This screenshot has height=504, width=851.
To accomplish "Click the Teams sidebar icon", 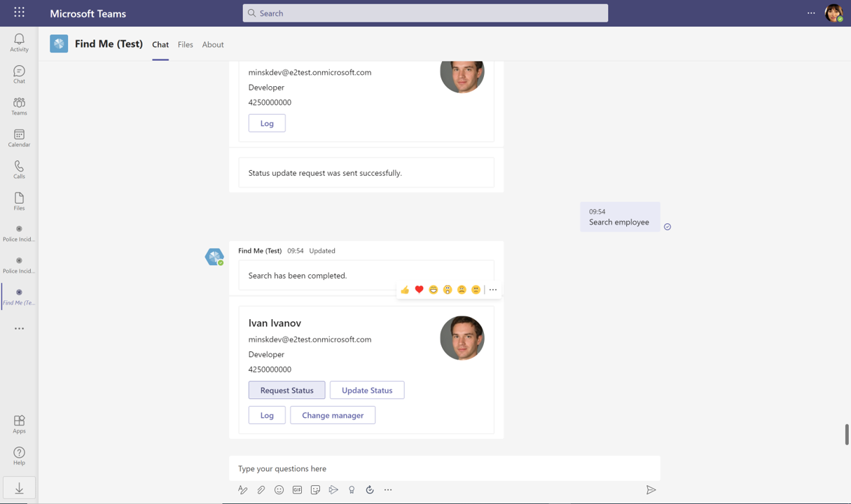I will tap(19, 106).
